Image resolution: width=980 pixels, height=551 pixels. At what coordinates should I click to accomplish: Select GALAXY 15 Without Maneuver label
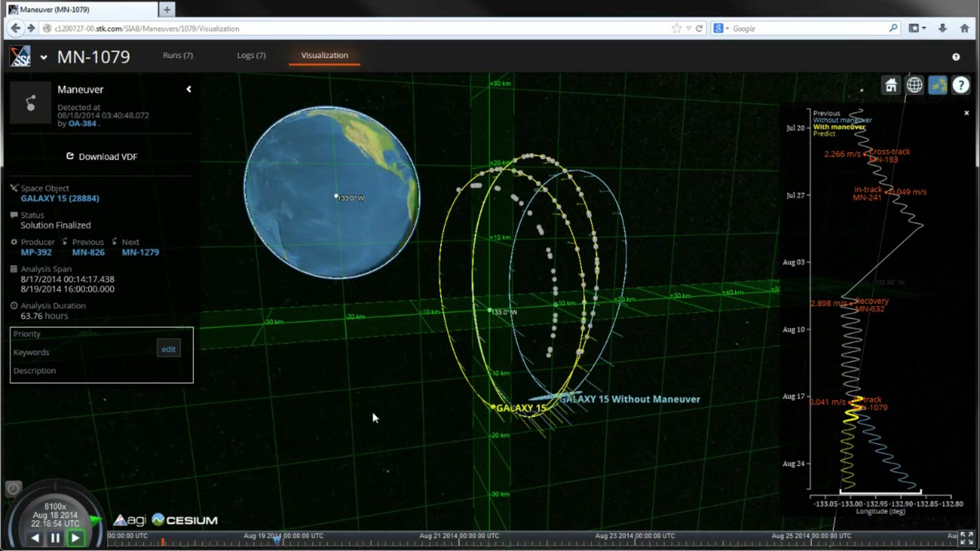(630, 399)
